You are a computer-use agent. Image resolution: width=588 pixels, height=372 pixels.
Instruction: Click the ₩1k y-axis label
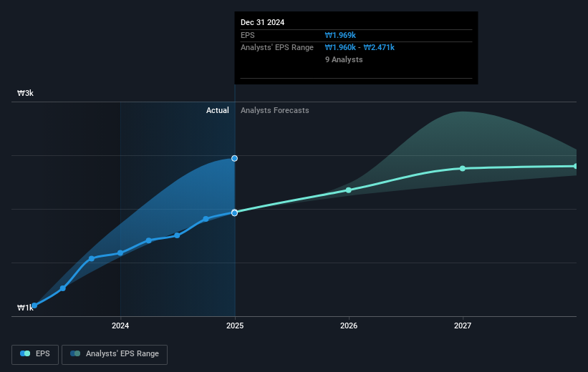(25, 308)
